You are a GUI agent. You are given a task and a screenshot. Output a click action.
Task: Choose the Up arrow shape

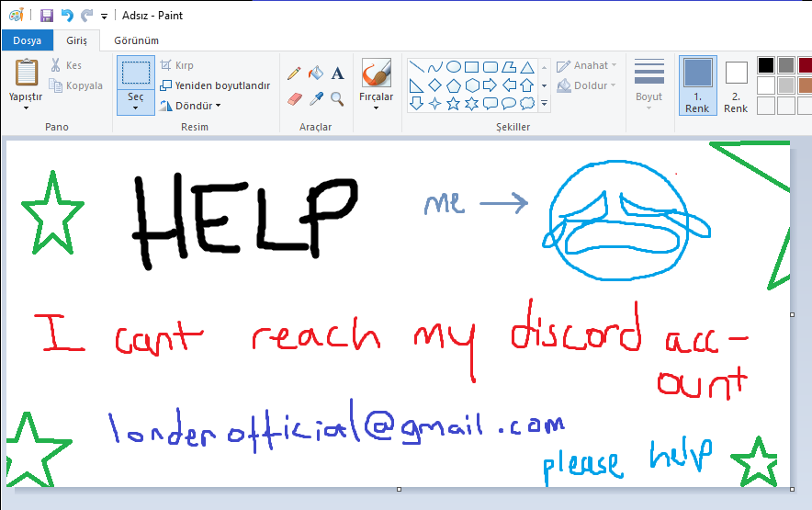point(527,85)
